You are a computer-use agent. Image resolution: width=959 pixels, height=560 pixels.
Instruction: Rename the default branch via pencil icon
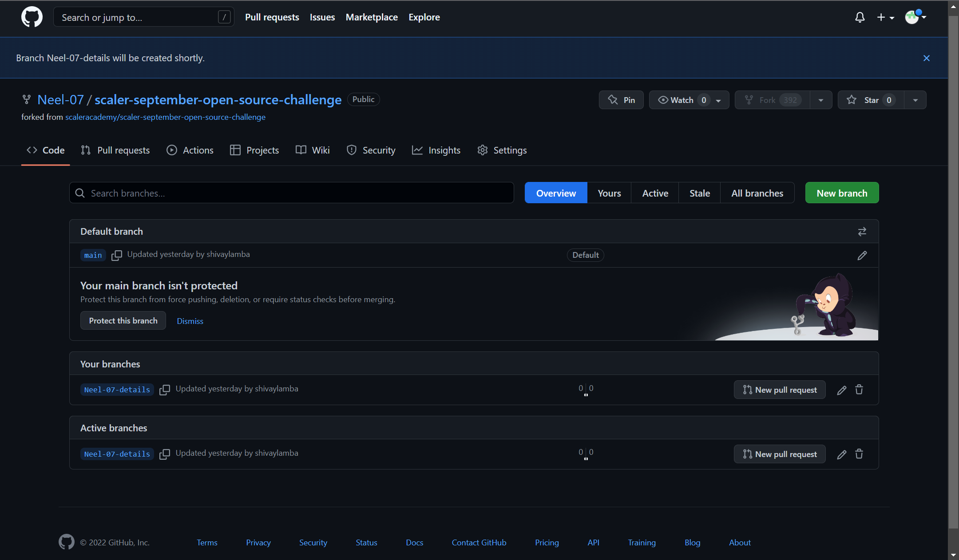pos(862,255)
